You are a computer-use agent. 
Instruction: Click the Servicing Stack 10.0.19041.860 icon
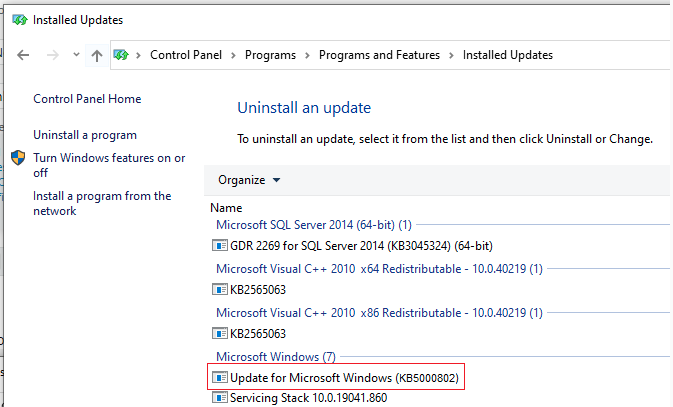click(219, 398)
